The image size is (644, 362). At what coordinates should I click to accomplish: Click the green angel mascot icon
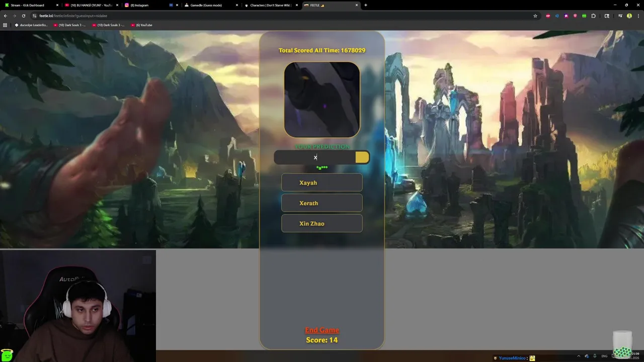tap(7, 355)
